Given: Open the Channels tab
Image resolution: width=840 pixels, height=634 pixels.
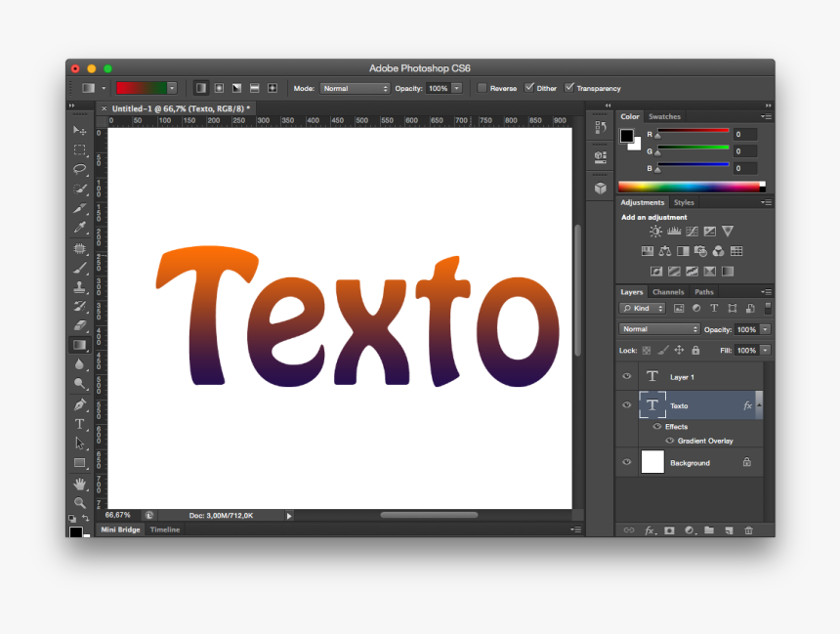Looking at the screenshot, I should pyautogui.click(x=668, y=291).
